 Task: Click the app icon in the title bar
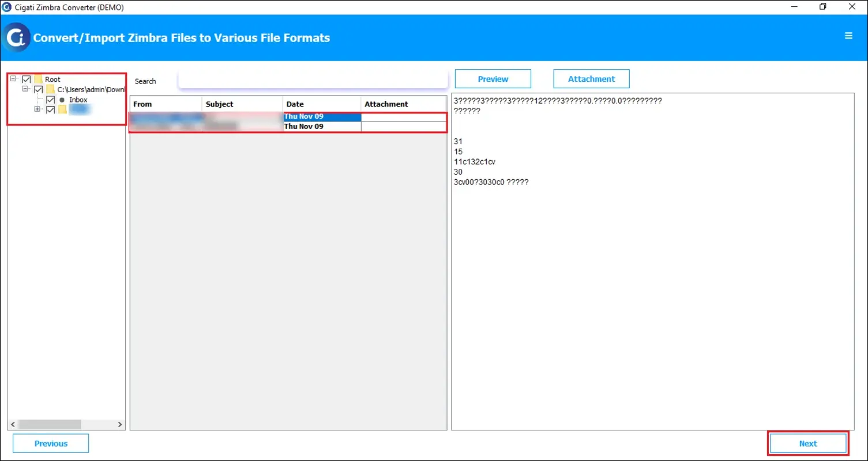(x=6, y=6)
